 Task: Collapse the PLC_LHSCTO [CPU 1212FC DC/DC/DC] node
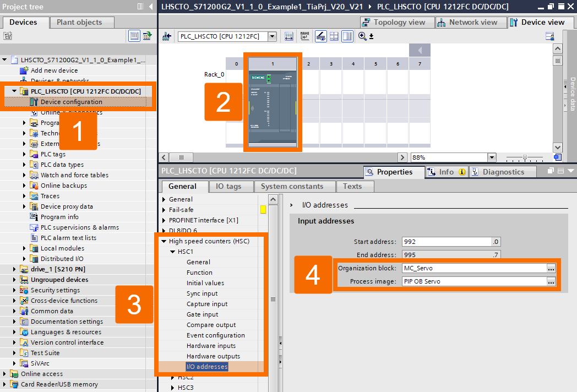[x=14, y=91]
